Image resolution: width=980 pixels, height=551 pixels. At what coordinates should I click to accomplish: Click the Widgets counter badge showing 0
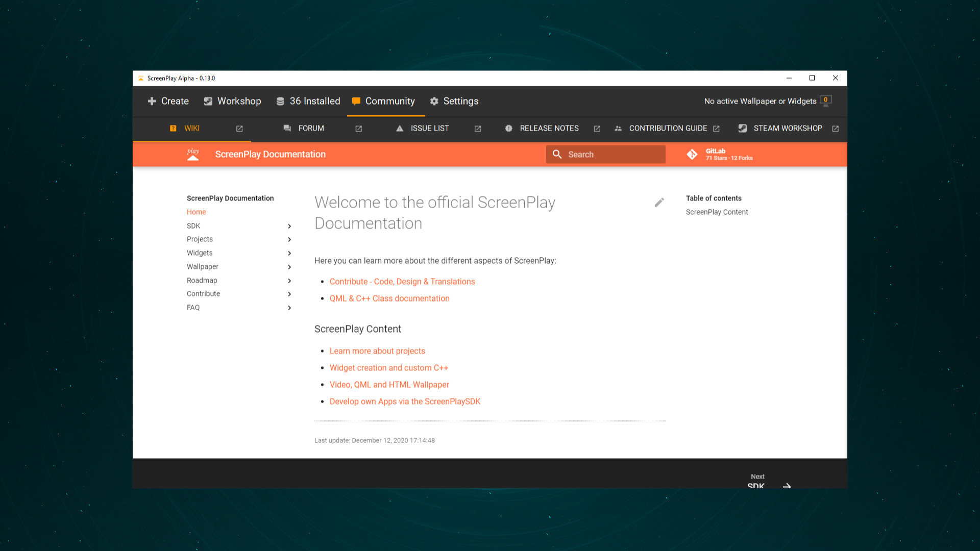coord(825,101)
